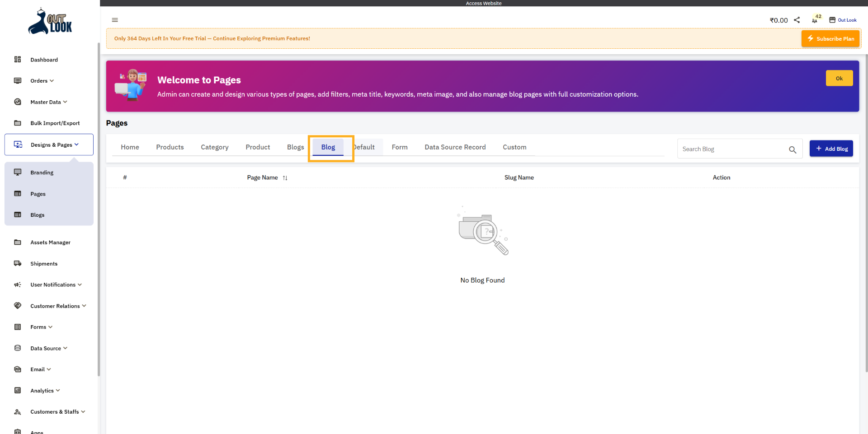This screenshot has width=868, height=434.
Task: Switch to the Products tab
Action: [x=170, y=147]
